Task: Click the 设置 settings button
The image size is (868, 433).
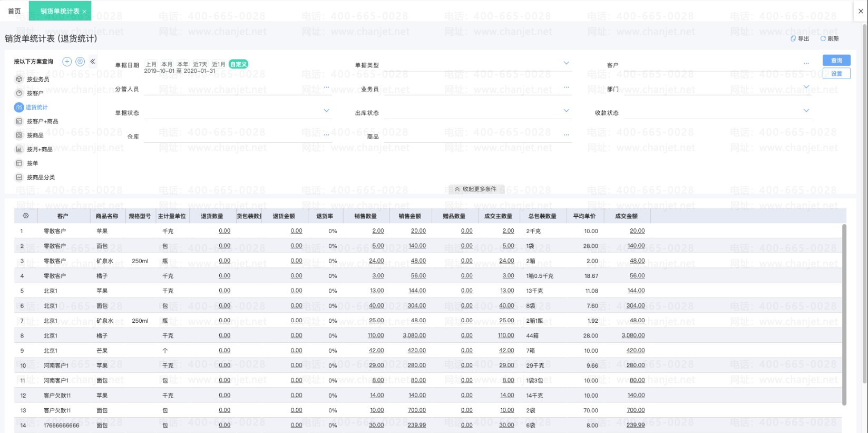Action: (836, 74)
